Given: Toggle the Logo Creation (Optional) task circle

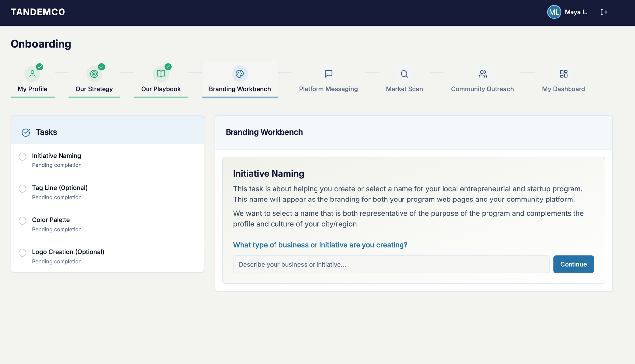Looking at the screenshot, I should [x=22, y=253].
